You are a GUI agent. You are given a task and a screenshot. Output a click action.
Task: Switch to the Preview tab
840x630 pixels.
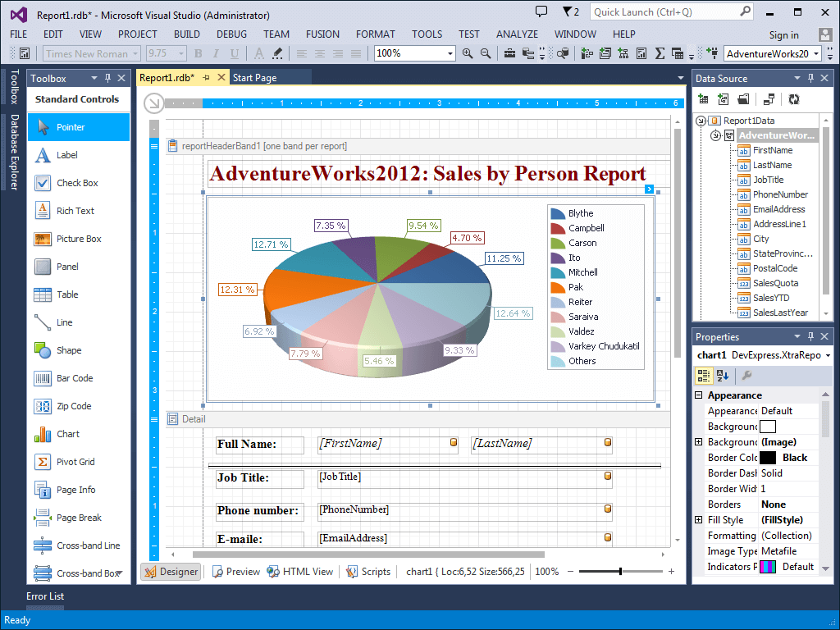236,572
